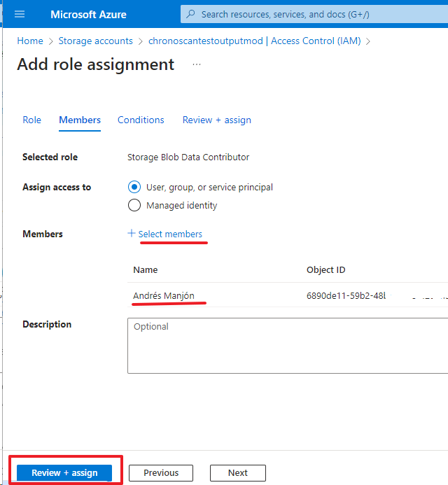Click the Microsoft Azure header title

pos(88,15)
